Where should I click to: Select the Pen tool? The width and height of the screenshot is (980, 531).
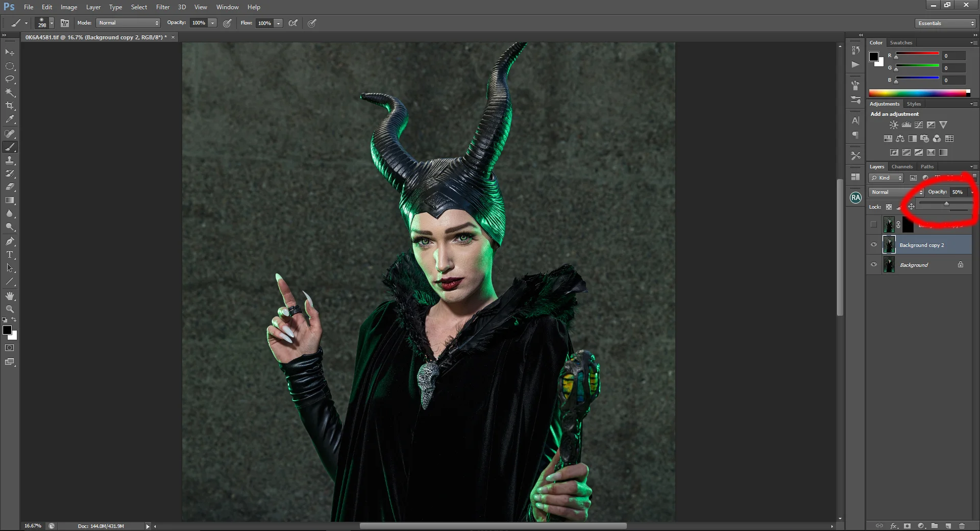click(x=10, y=241)
